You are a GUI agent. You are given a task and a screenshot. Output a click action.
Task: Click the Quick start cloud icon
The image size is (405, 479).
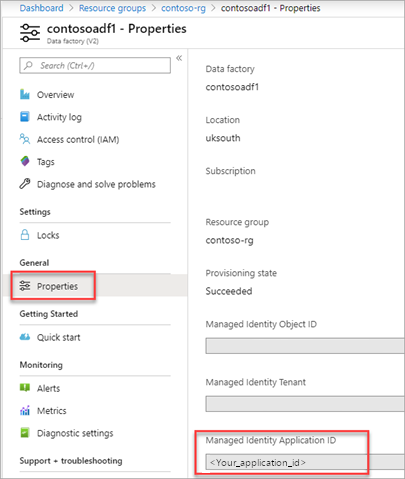coord(25,337)
